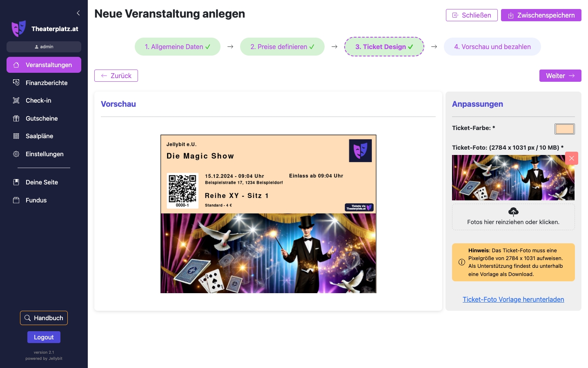Open Deine Seite via the book icon
The width and height of the screenshot is (588, 368).
tap(16, 182)
